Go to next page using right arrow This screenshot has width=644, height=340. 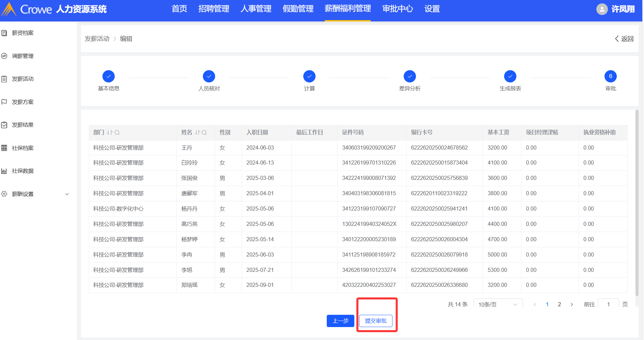pos(571,304)
